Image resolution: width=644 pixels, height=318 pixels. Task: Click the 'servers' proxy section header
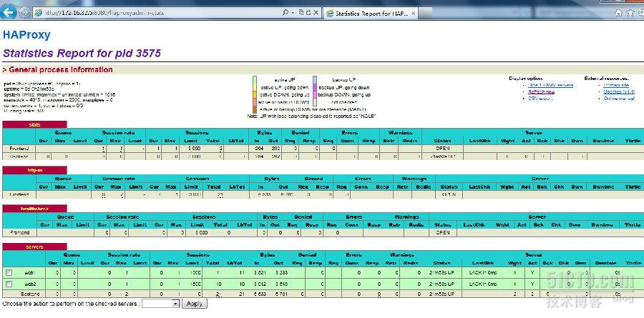34,247
